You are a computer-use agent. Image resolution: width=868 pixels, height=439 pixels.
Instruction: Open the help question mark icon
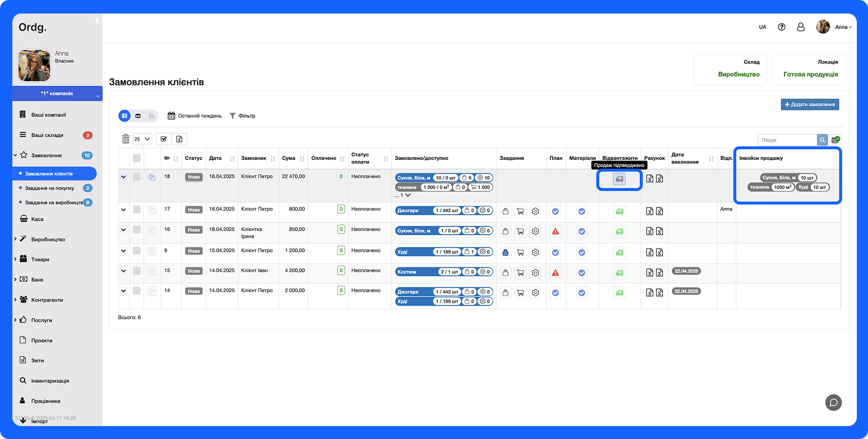782,27
